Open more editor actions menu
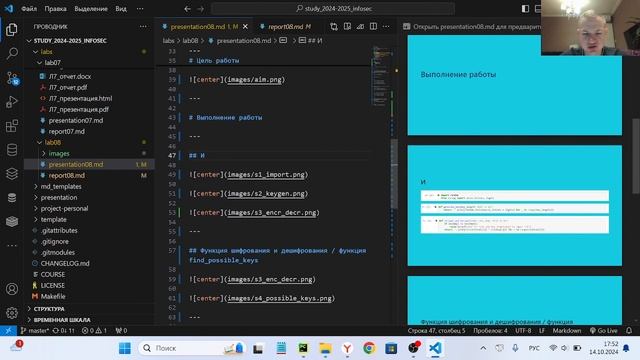 (x=386, y=27)
